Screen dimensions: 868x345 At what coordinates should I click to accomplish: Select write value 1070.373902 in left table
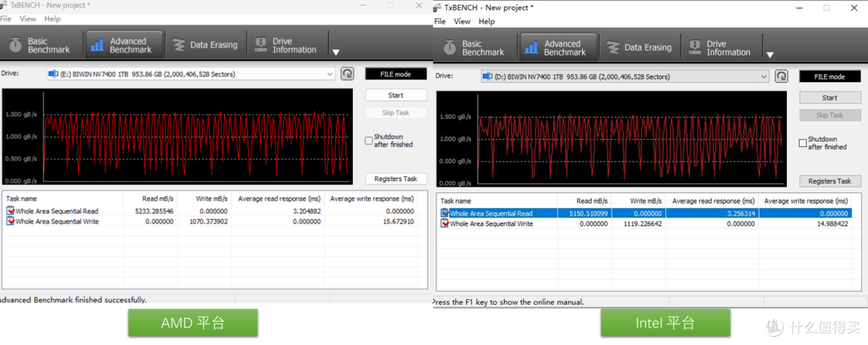pos(207,221)
